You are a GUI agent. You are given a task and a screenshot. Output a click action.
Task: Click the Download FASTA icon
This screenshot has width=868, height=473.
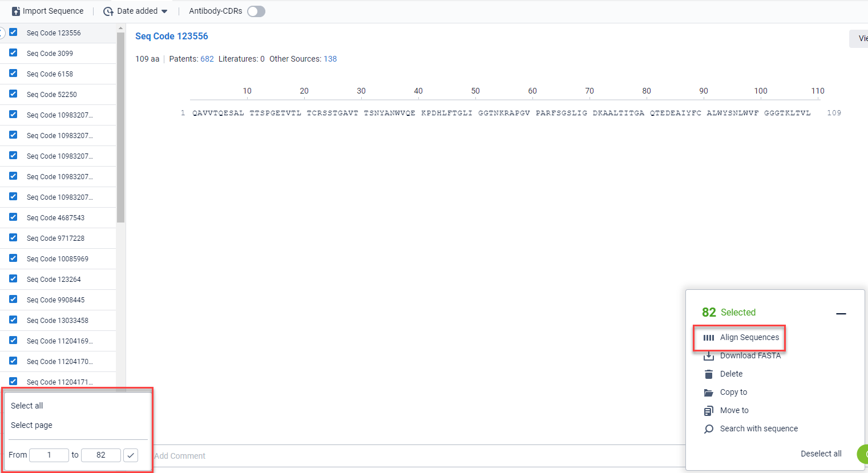click(x=708, y=356)
